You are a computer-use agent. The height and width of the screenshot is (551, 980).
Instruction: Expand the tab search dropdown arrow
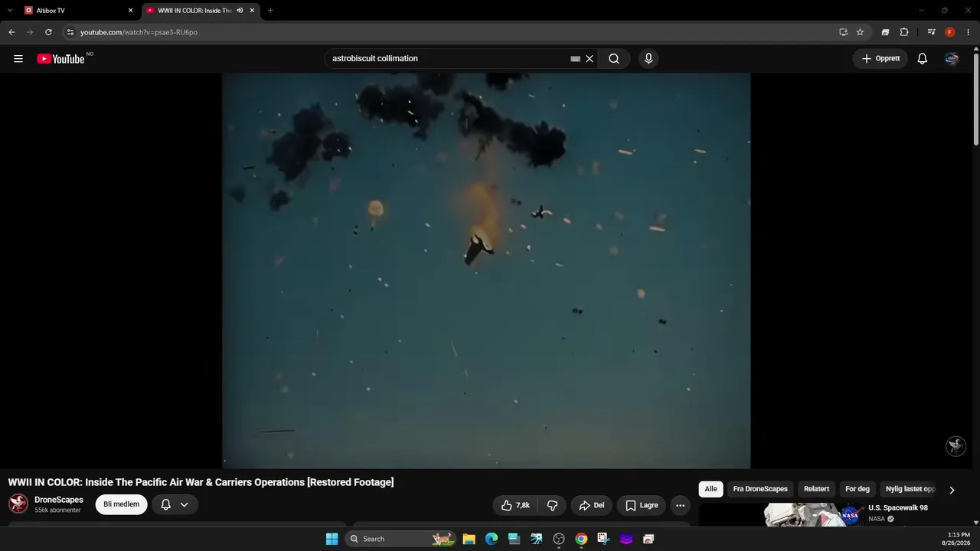[10, 11]
